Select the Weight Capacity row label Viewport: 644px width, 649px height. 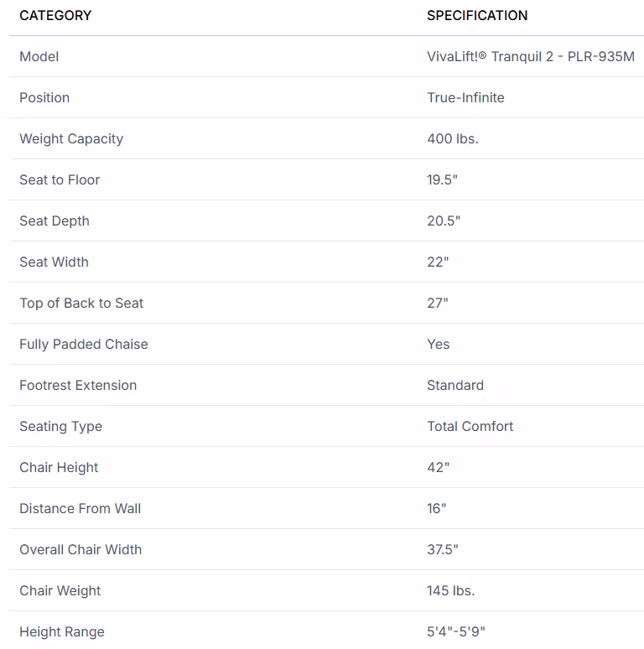(71, 138)
